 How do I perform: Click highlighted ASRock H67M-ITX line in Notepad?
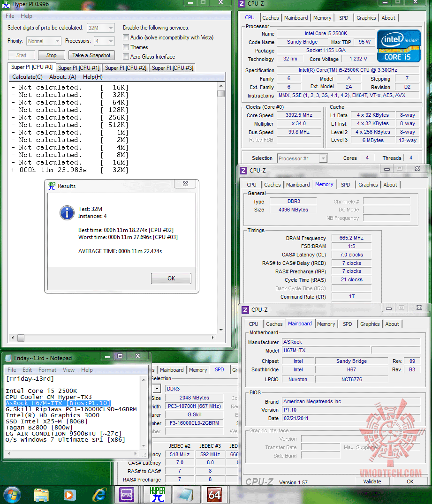pos(58,403)
